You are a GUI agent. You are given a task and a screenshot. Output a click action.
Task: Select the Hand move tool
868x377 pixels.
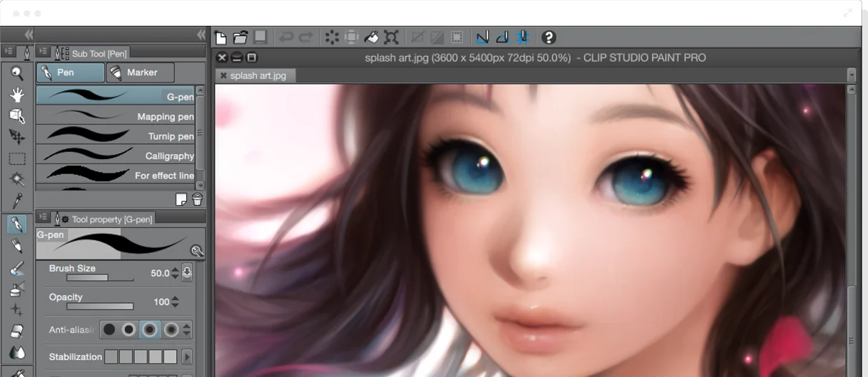pyautogui.click(x=17, y=95)
